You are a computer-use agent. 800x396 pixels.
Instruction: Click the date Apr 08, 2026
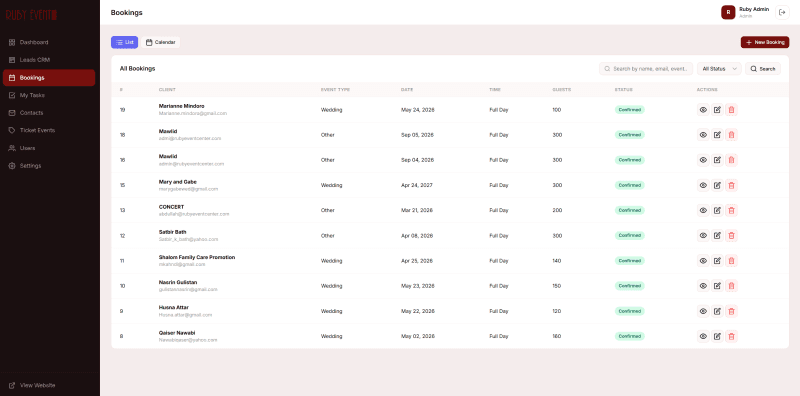pos(417,236)
